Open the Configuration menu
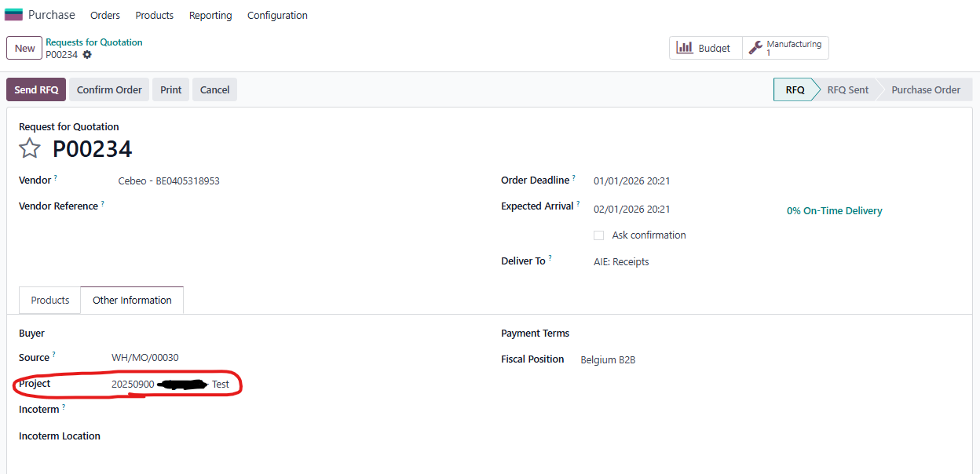 coord(277,15)
